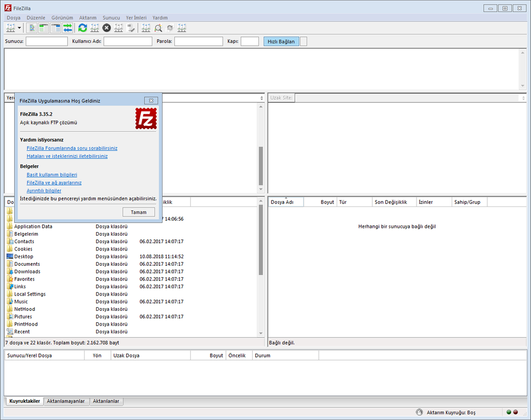Open the Yer İmleri menu
The height and width of the screenshot is (420, 531).
(136, 18)
